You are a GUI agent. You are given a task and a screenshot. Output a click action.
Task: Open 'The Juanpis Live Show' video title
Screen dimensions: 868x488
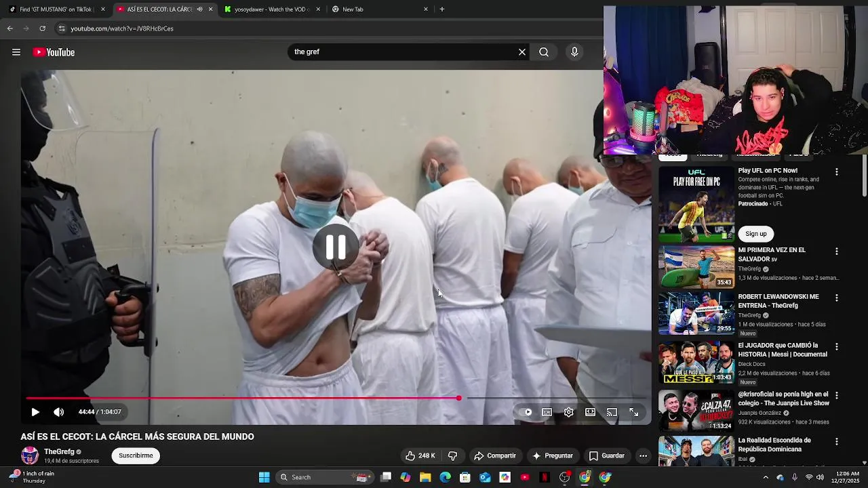click(783, 399)
